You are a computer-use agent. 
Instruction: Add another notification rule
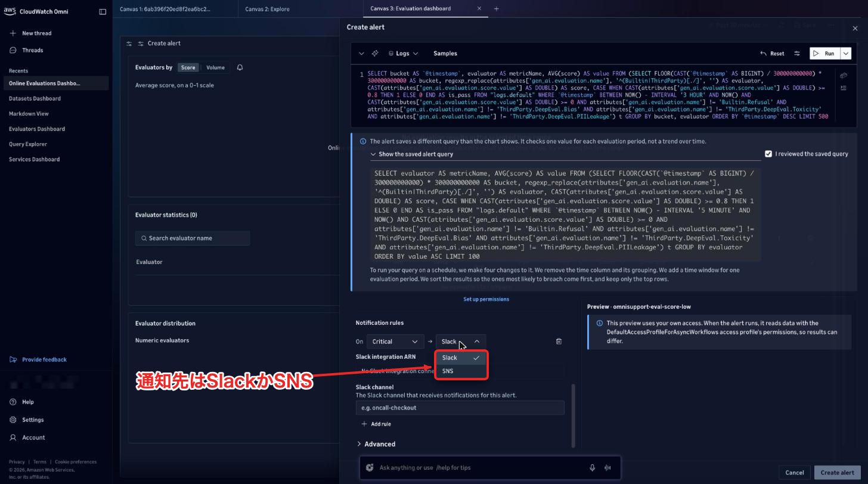pos(376,424)
